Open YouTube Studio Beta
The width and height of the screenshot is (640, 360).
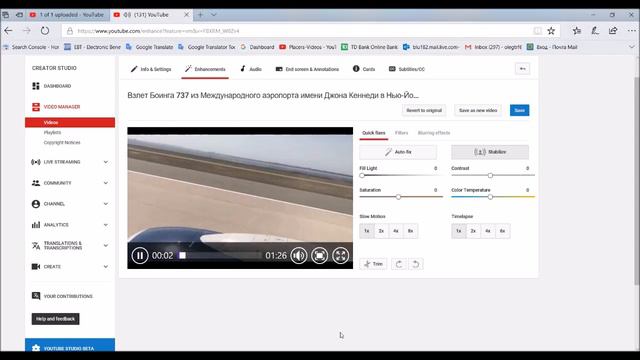tap(70, 346)
